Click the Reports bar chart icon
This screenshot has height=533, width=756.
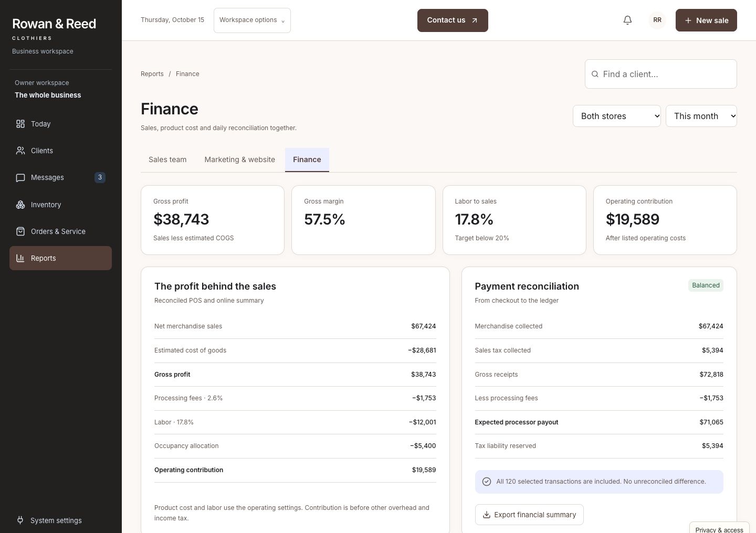[20, 258]
